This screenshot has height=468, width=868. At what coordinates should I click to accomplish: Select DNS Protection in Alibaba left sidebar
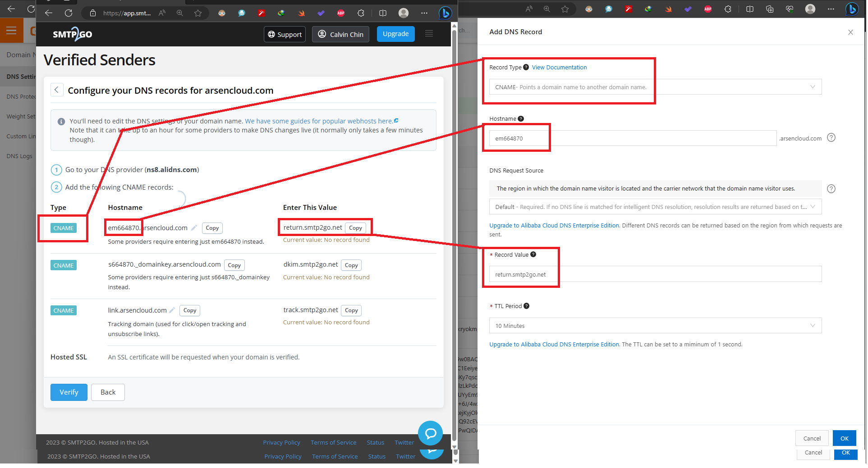click(21, 96)
